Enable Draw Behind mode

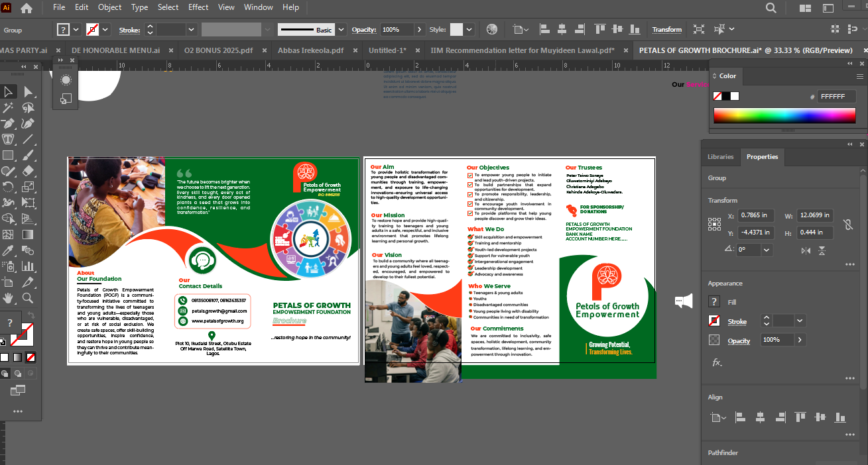(x=17, y=374)
